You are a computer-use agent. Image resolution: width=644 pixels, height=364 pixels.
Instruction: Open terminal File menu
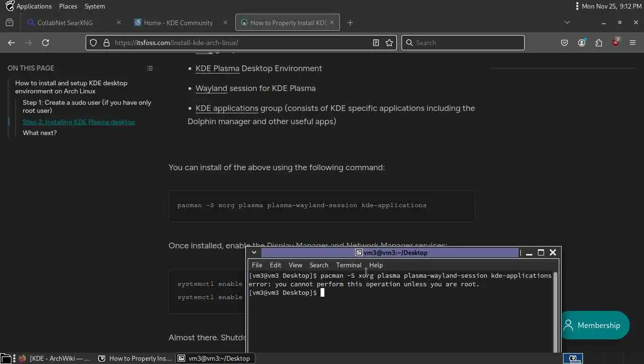[257, 265]
